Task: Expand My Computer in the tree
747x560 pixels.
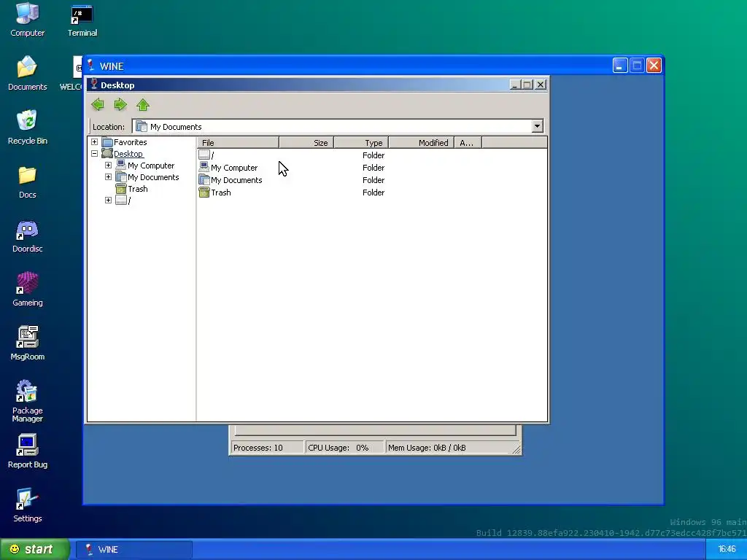Action: tap(108, 166)
